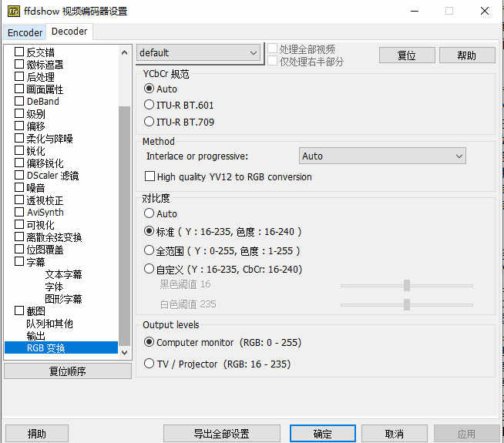Select 图形字幕 in the list
This screenshot has width=504, height=443.
64,299
